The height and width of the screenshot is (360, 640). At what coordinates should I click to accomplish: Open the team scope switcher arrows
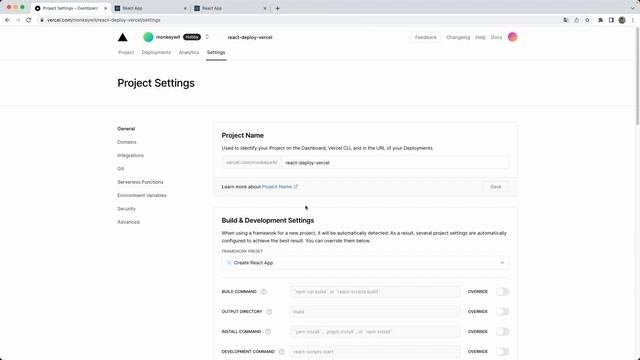pyautogui.click(x=207, y=37)
